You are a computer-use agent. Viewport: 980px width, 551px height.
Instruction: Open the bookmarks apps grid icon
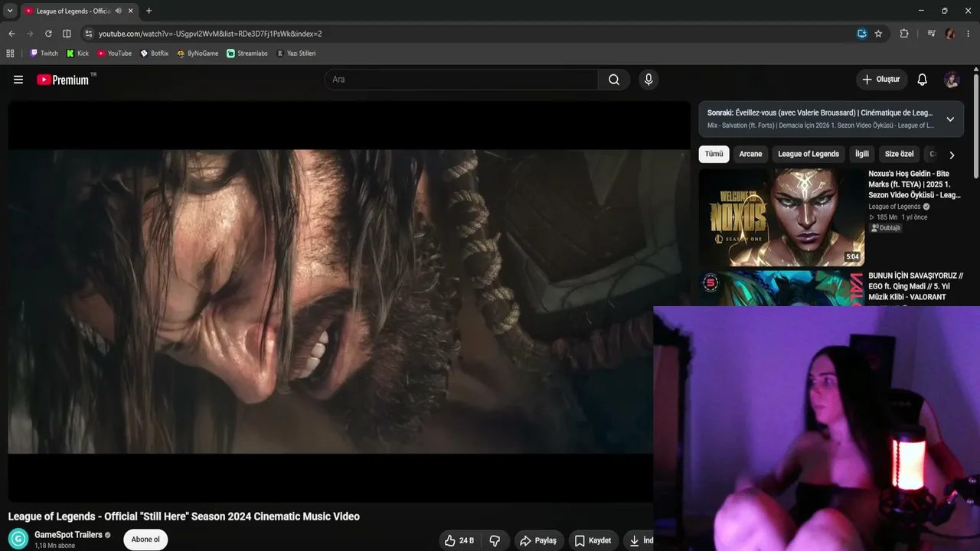point(10,54)
